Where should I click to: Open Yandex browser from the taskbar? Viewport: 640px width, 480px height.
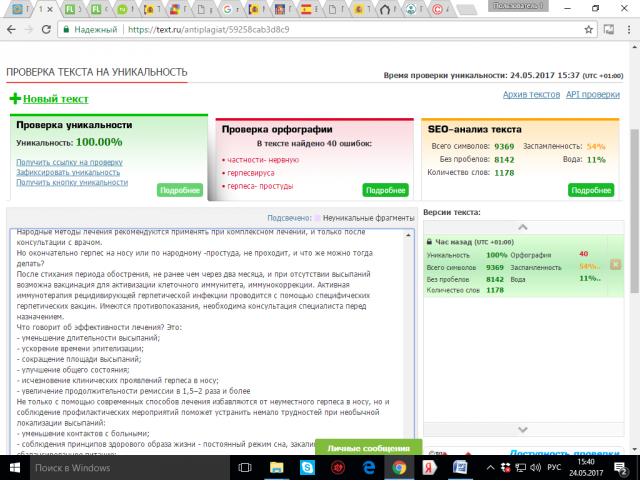pos(429,468)
